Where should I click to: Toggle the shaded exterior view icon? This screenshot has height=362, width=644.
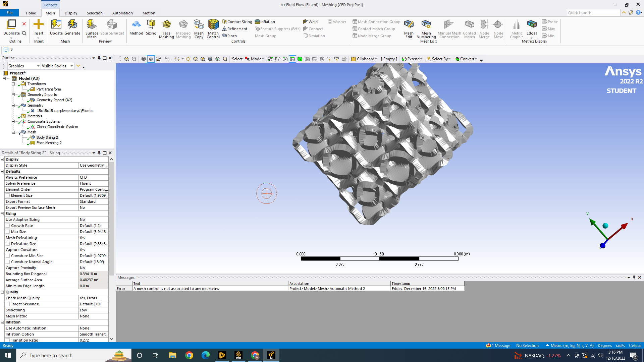[x=151, y=59]
